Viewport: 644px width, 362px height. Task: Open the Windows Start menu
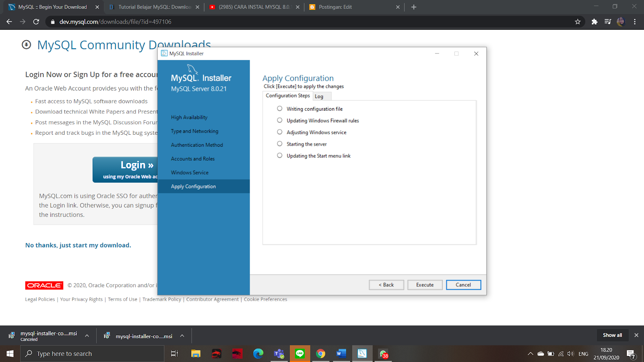pyautogui.click(x=10, y=354)
